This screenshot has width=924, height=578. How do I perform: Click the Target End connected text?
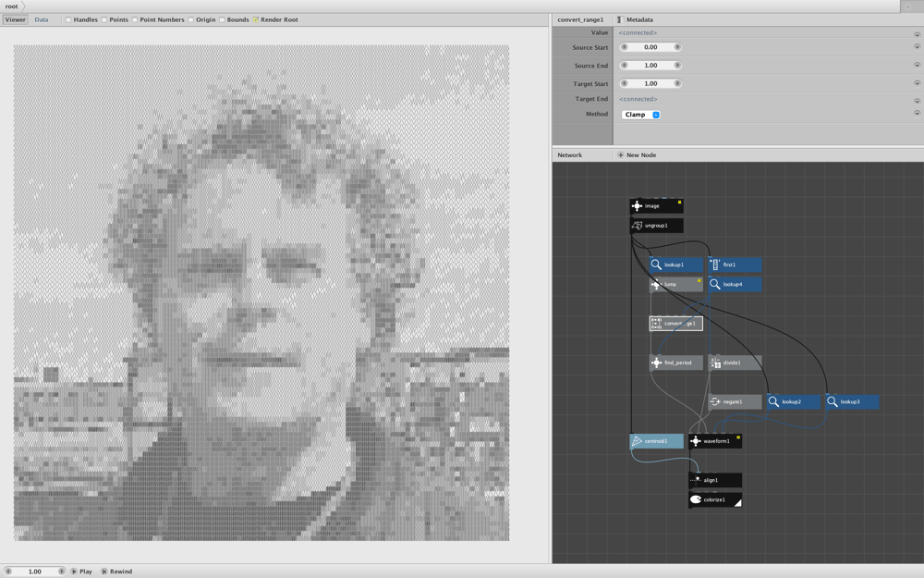638,99
